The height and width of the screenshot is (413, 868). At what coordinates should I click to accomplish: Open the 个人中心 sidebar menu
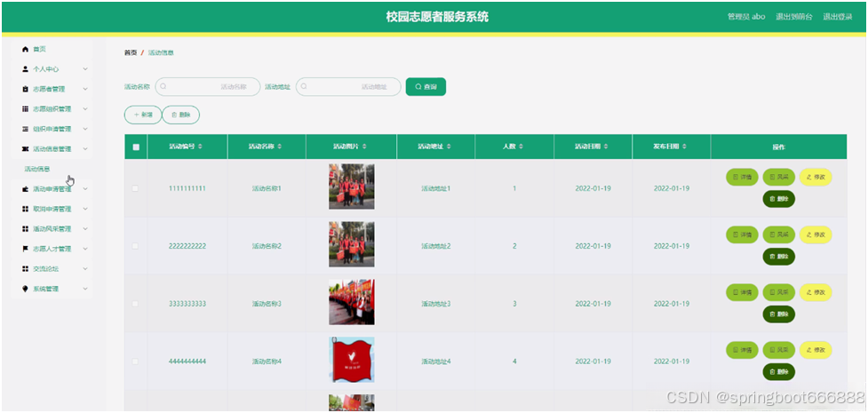click(x=52, y=69)
